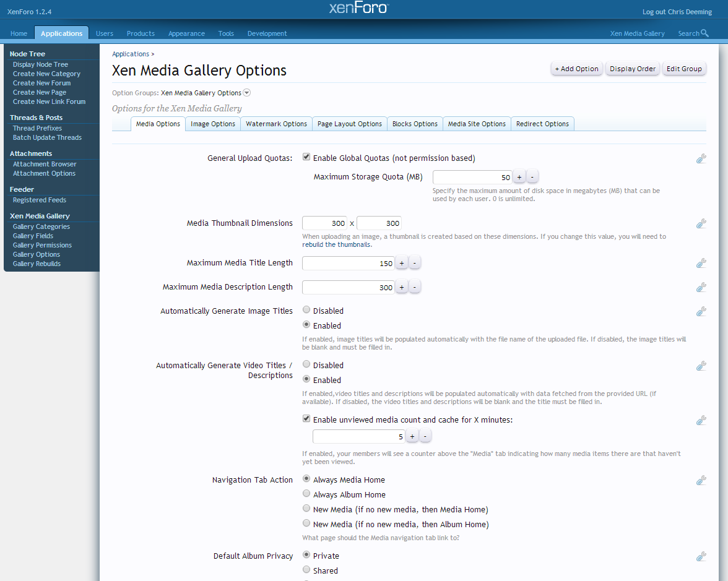Image resolution: width=728 pixels, height=581 pixels.
Task: Focus the Maximum Storage Quota input field
Action: [x=472, y=177]
